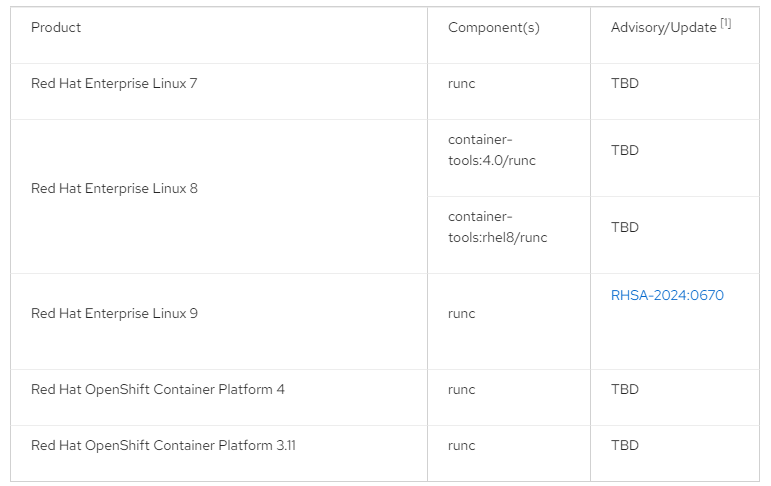Image resolution: width=771 pixels, height=486 pixels.
Task: Click runc component for OpenShift Platform 3.11
Action: (461, 446)
